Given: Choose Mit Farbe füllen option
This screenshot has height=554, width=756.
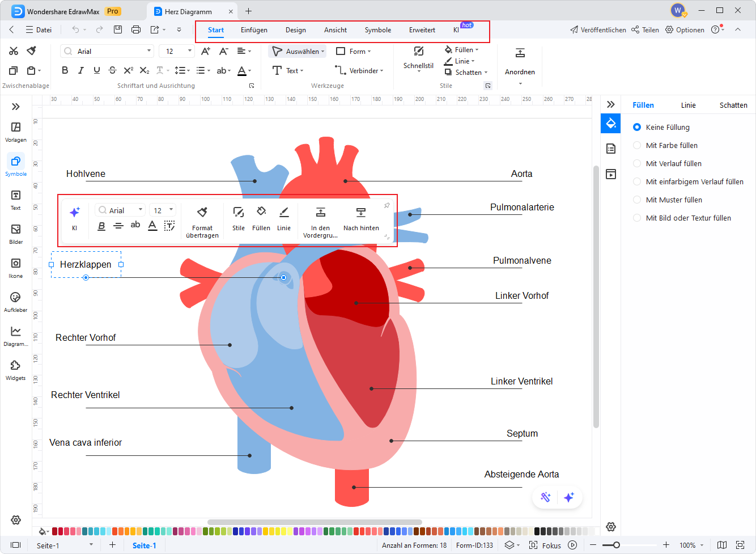Looking at the screenshot, I should pos(638,145).
